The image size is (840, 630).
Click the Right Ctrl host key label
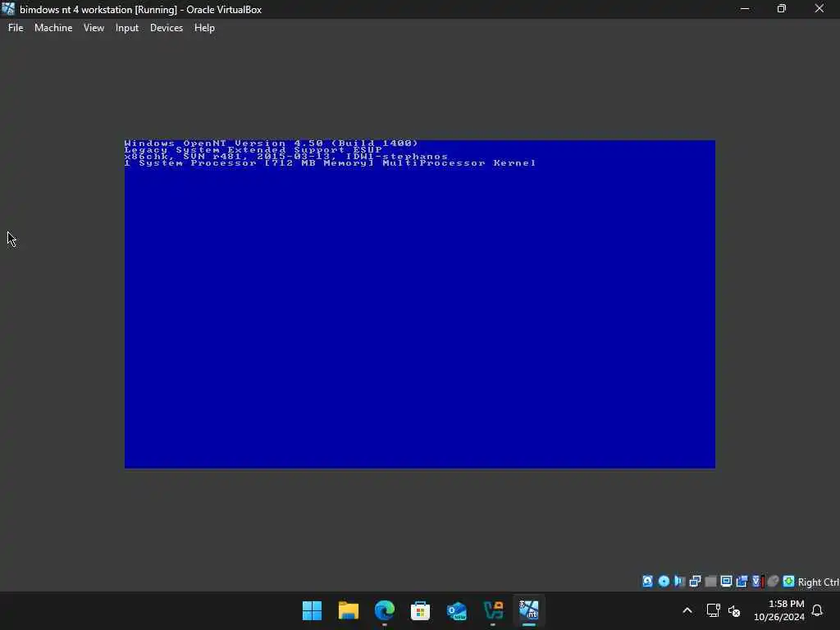[x=818, y=582]
